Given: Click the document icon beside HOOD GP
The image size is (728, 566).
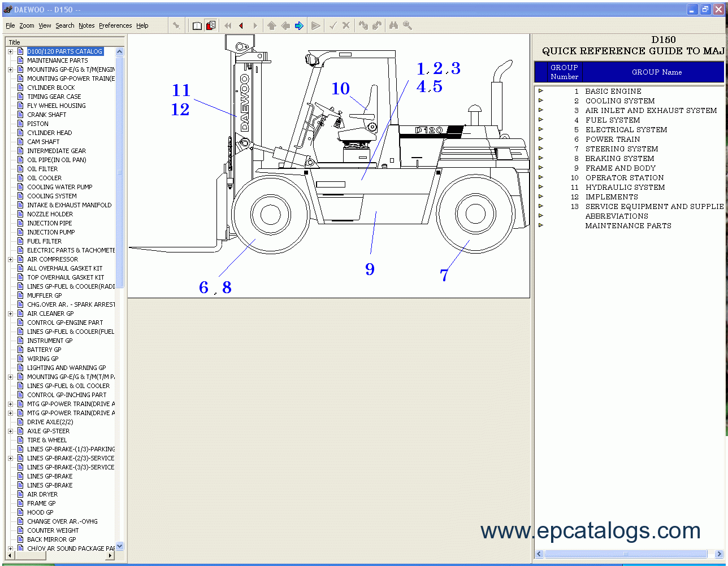Looking at the screenshot, I should point(21,512).
